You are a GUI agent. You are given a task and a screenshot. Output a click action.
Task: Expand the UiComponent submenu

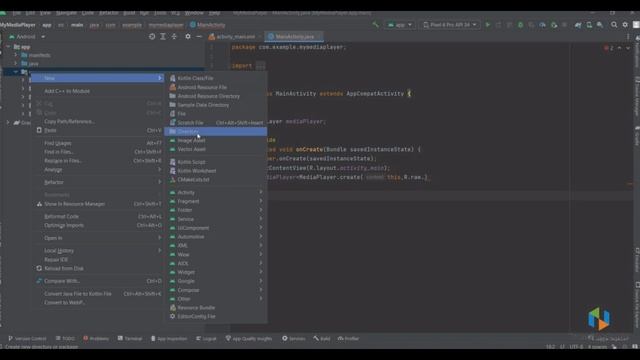(216, 228)
